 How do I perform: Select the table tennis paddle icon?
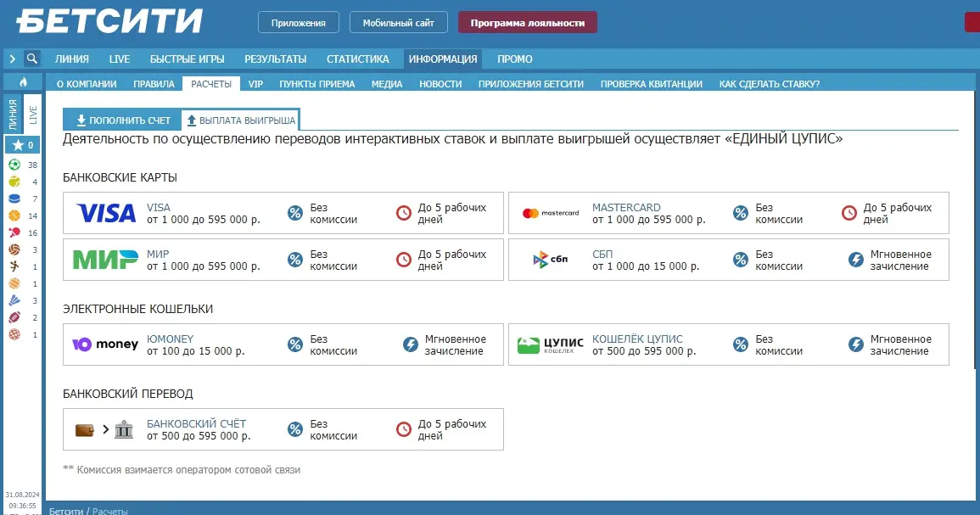pyautogui.click(x=14, y=232)
